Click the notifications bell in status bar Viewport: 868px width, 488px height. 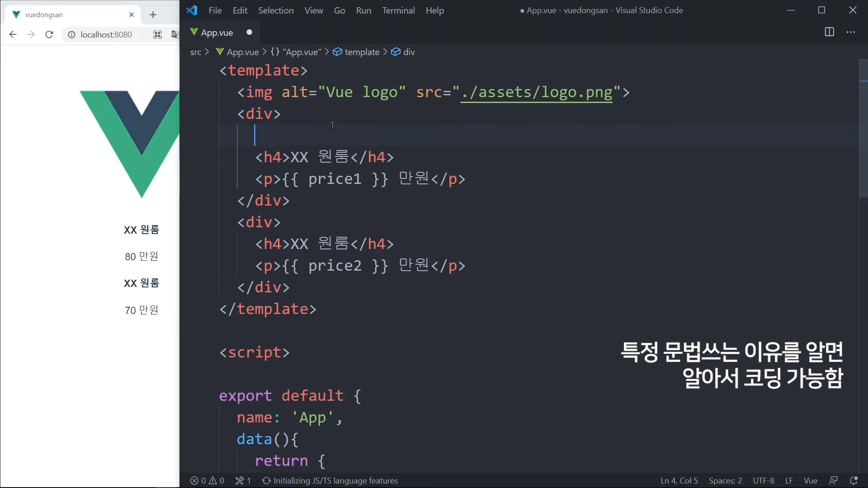coord(854,480)
